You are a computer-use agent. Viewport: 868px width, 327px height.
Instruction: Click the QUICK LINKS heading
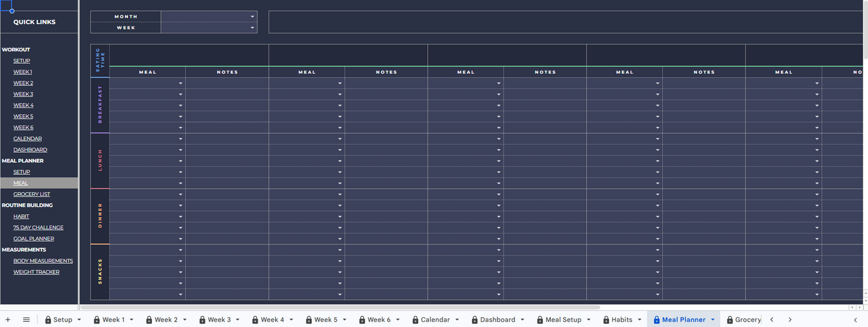34,22
